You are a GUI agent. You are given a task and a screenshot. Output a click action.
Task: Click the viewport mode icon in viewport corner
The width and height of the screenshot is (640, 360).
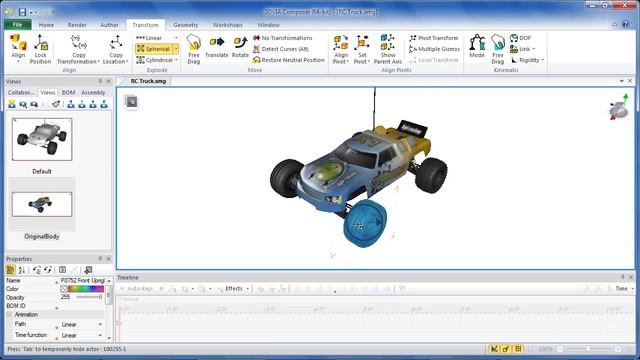(x=131, y=102)
